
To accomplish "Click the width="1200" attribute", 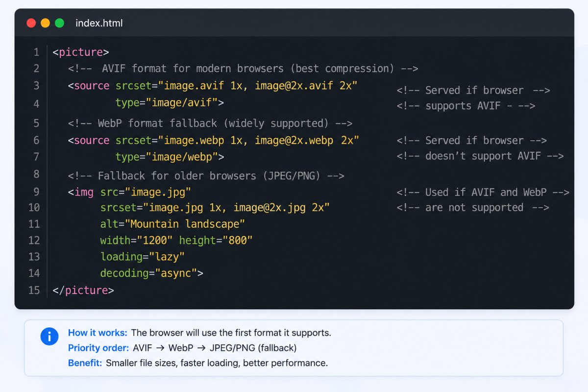I will [137, 240].
